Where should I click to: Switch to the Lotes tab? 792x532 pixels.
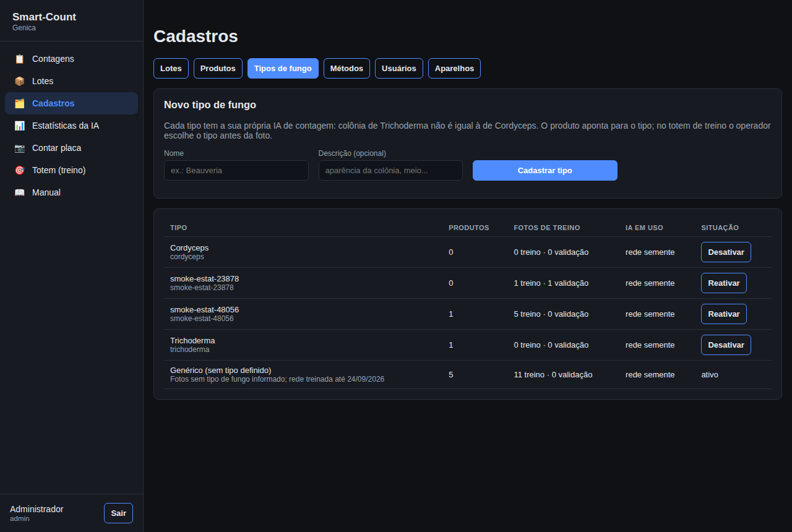click(x=171, y=68)
